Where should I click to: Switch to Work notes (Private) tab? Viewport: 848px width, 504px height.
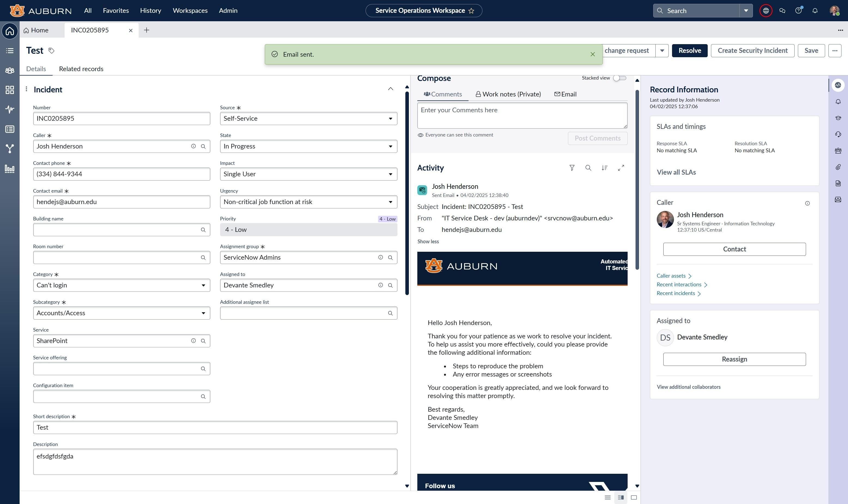point(508,95)
